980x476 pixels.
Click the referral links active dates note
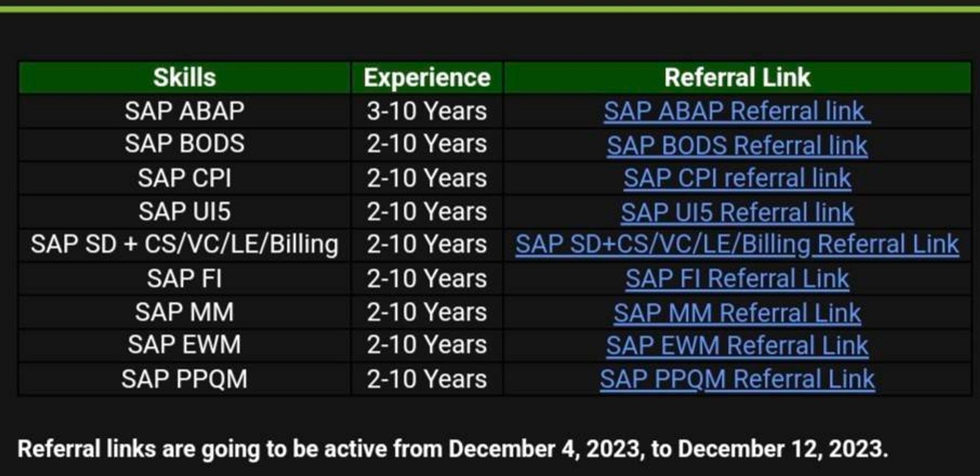pos(453,449)
